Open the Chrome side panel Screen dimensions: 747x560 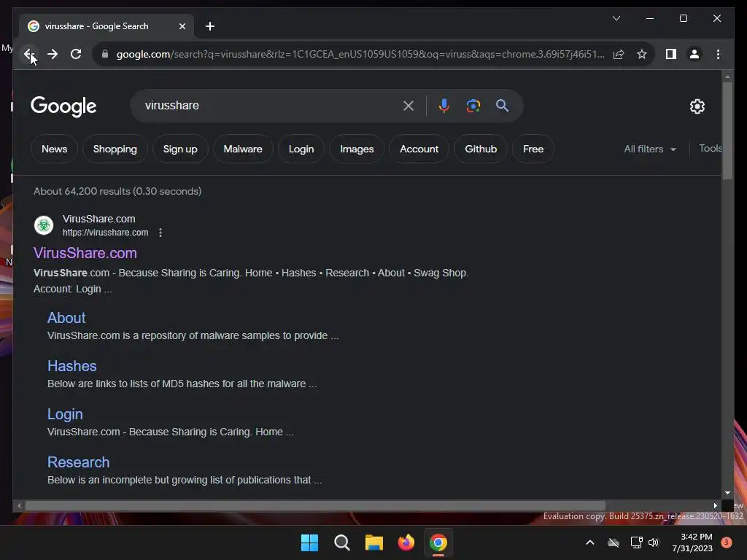(671, 54)
